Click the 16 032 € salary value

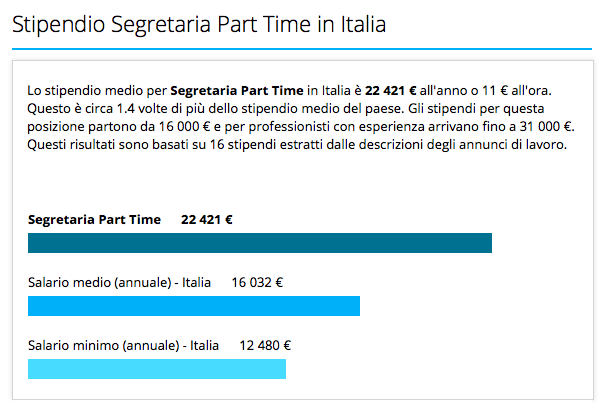pos(257,282)
